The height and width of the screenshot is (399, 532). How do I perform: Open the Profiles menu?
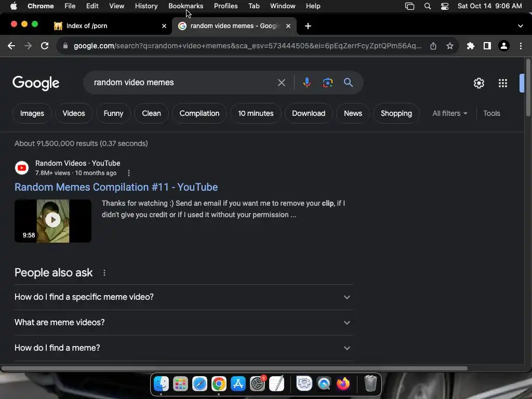225,6
